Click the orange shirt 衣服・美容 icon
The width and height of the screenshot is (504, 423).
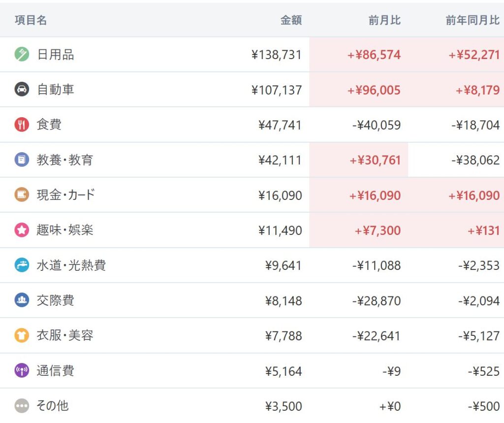[22, 336]
